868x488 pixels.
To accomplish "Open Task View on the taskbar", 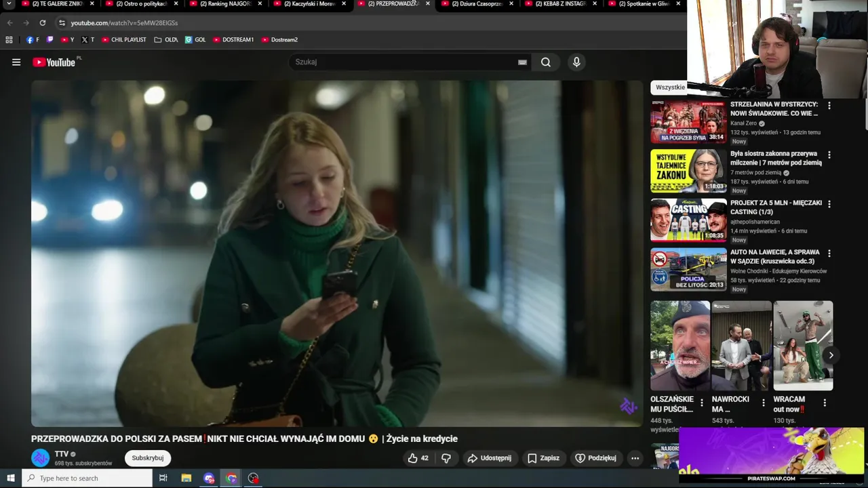I will pos(163,479).
